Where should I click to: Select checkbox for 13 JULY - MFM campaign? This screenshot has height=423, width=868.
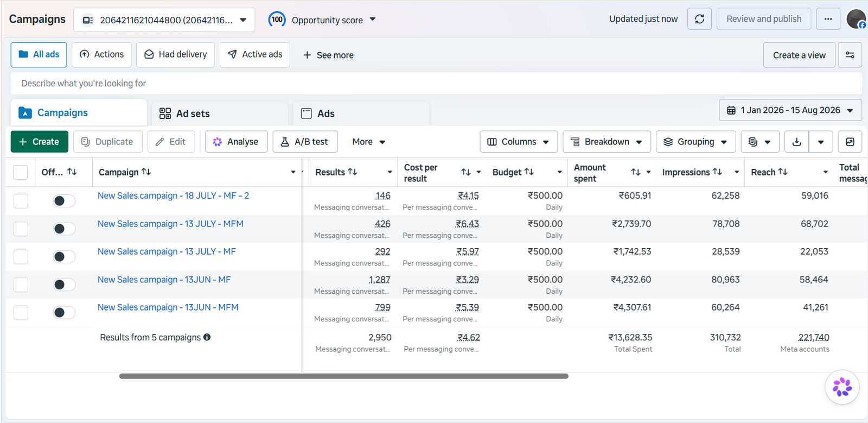click(x=21, y=229)
